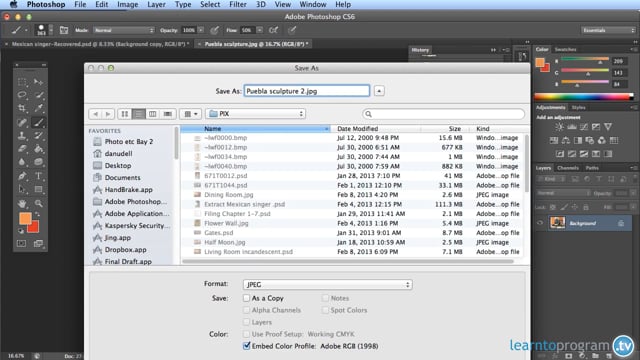Screen dimensions: 640x360
Task: Open the PIX folder location dropdown
Action: click(256, 114)
